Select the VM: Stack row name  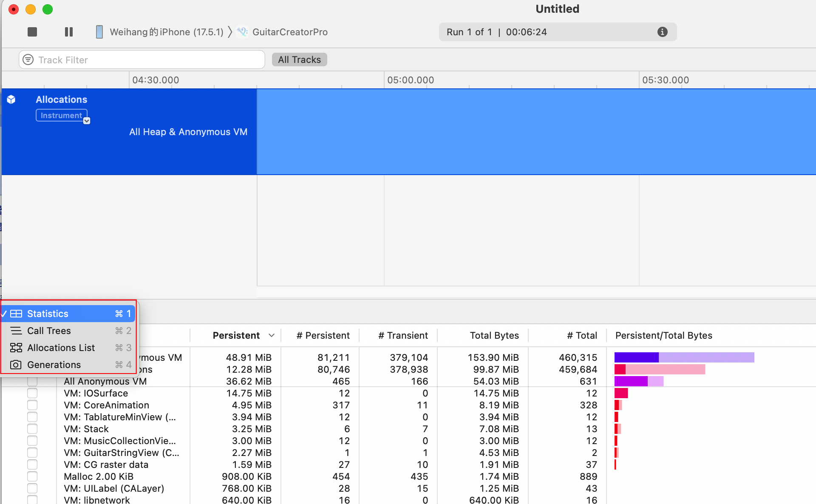tap(86, 429)
